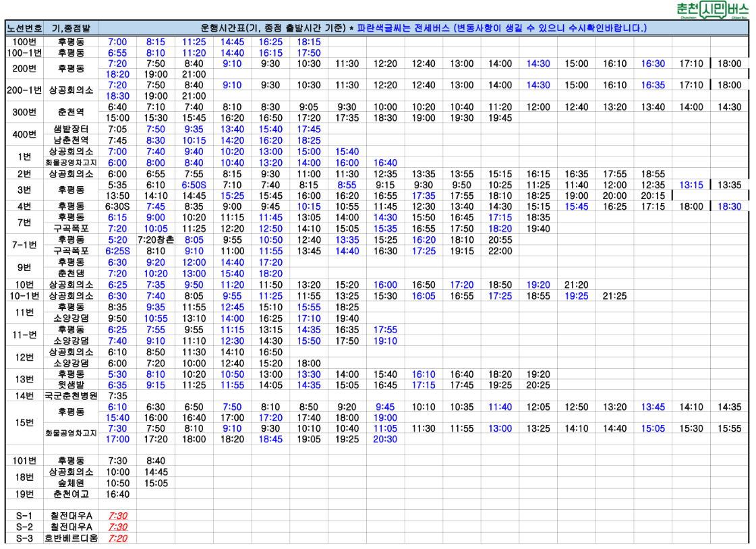Screen dimensions: 756x549
Task: Select route 300번 춘천역 terminal cell
Action: click(x=71, y=113)
